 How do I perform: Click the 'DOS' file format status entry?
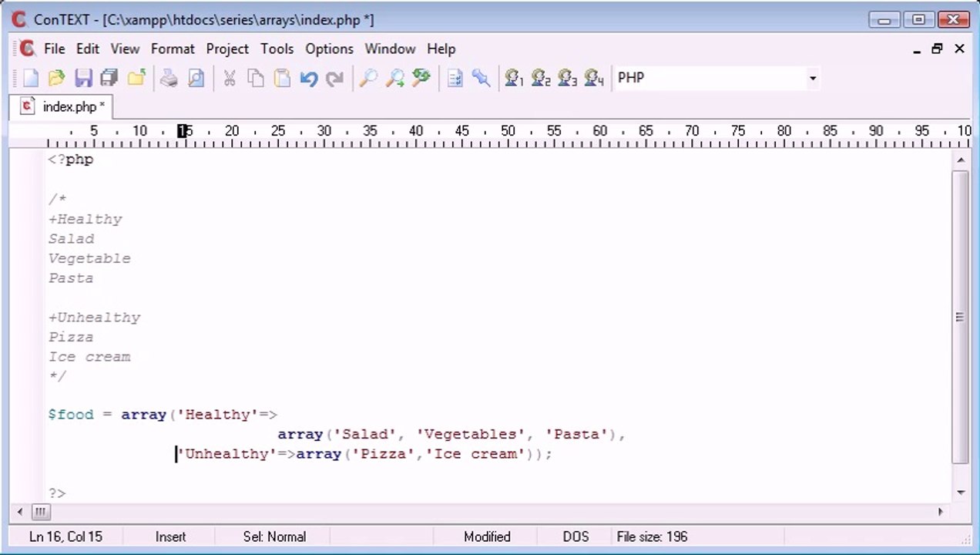576,536
